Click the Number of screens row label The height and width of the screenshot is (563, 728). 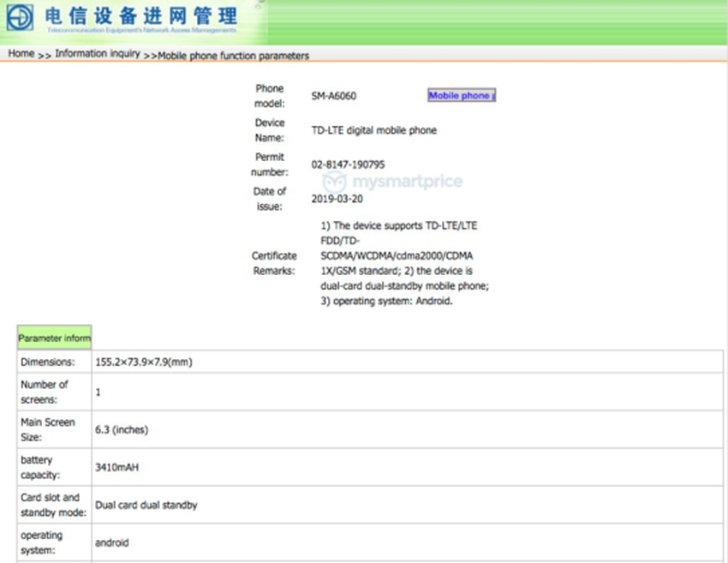(46, 392)
